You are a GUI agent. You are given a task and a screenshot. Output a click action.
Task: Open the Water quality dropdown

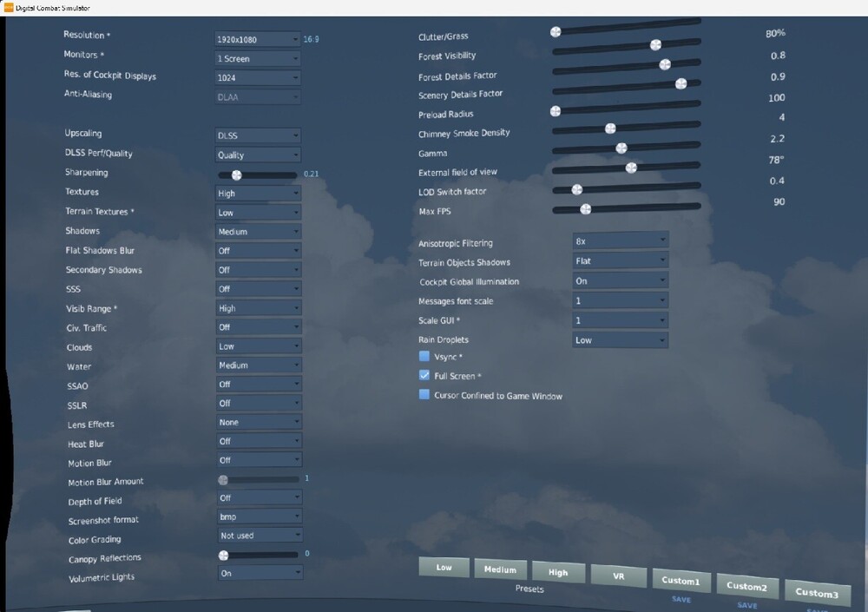(x=259, y=365)
